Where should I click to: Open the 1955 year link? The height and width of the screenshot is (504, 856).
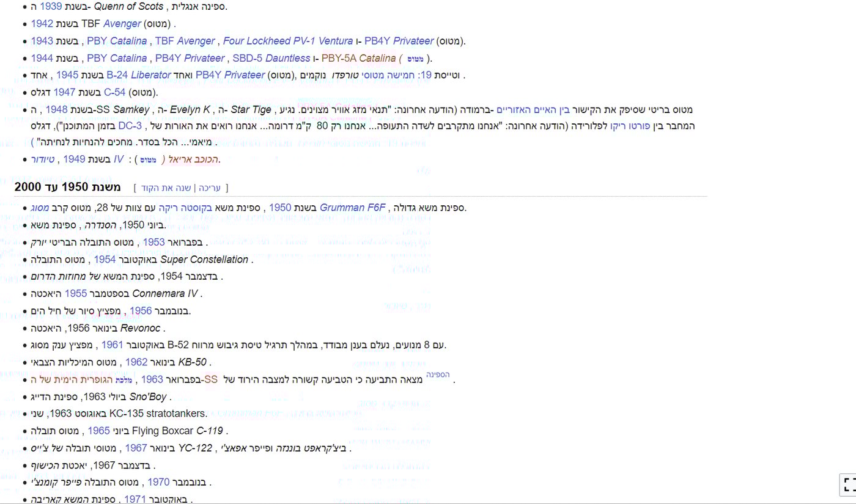pyautogui.click(x=75, y=294)
